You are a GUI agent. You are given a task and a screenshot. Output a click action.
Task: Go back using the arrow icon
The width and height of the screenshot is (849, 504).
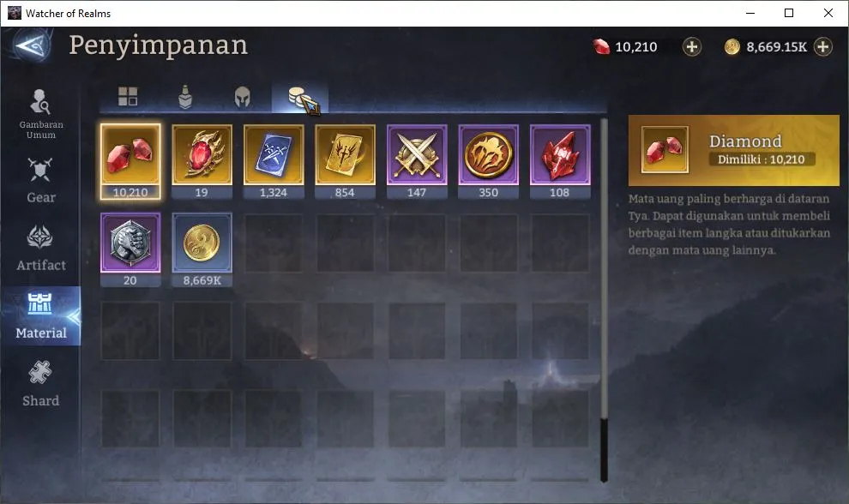coord(33,46)
